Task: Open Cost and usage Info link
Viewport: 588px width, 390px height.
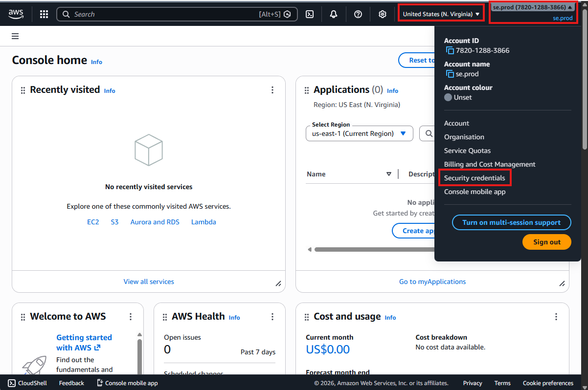Action: (x=390, y=318)
